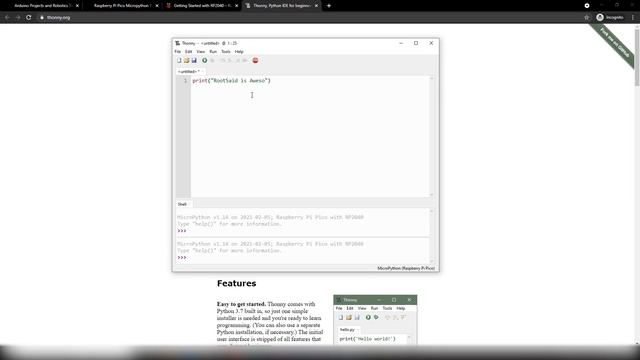Click the New file icon in Thonny toolbar
The width and height of the screenshot is (640, 360).
[x=179, y=60]
